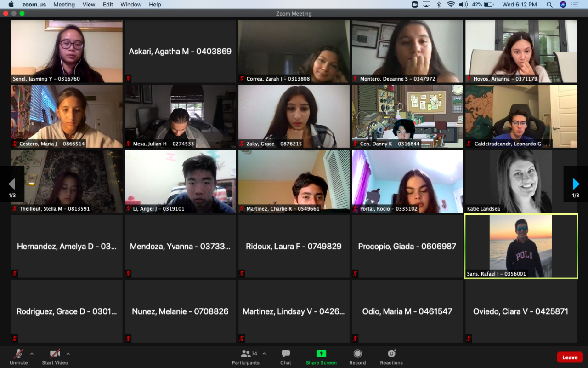588x368 pixels.
Task: Open the Apple menu
Action: (x=11, y=5)
